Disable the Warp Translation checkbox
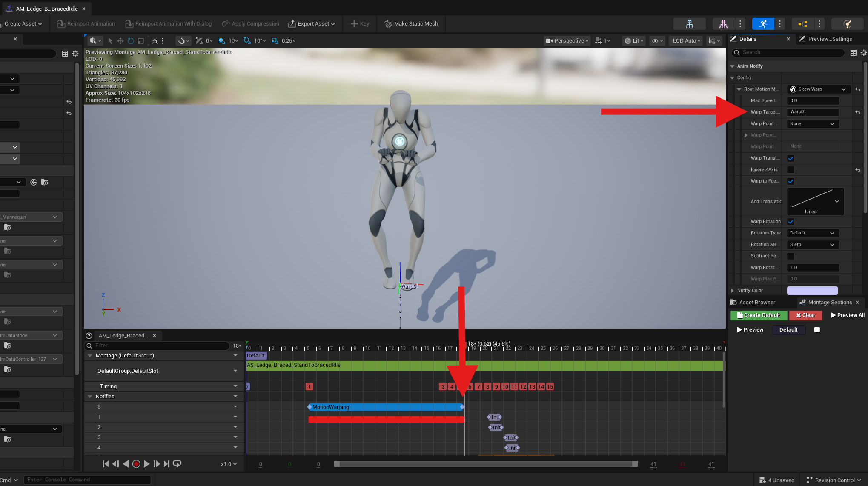This screenshot has width=868, height=486. [x=791, y=158]
